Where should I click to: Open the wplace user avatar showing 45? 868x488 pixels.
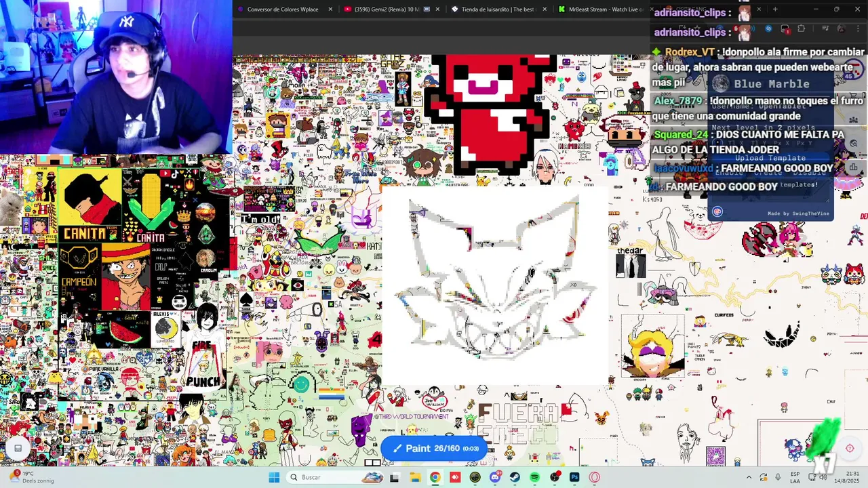[x=854, y=70]
